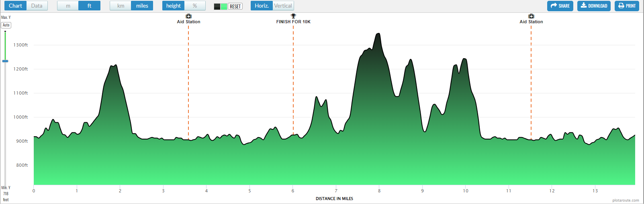Print the elevation chart
Viewport: 644px width, 204px height.
(627, 6)
